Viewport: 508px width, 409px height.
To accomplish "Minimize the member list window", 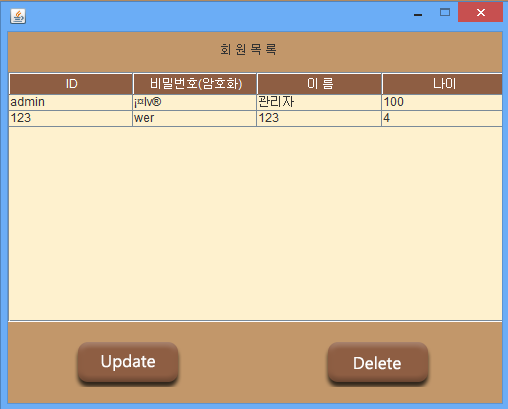I will (x=418, y=14).
